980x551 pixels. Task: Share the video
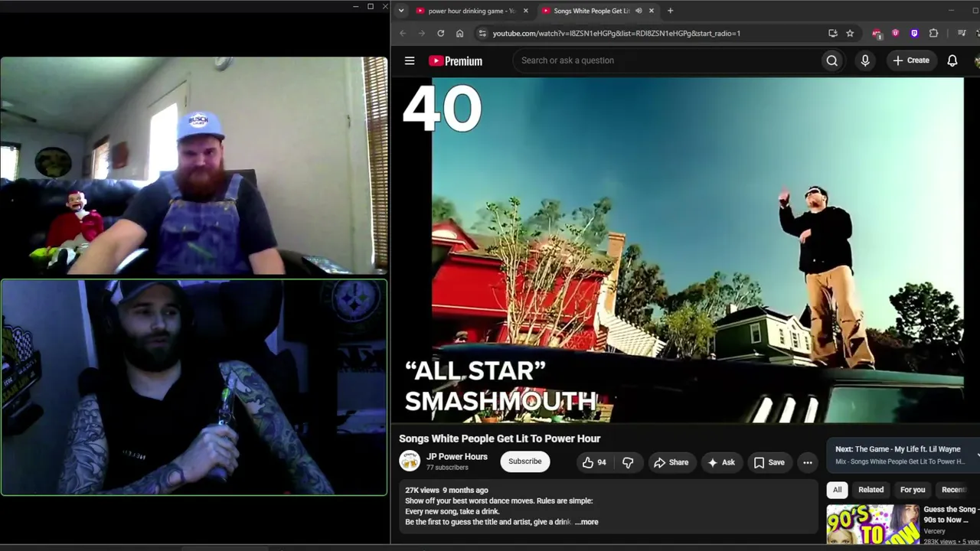click(x=671, y=462)
